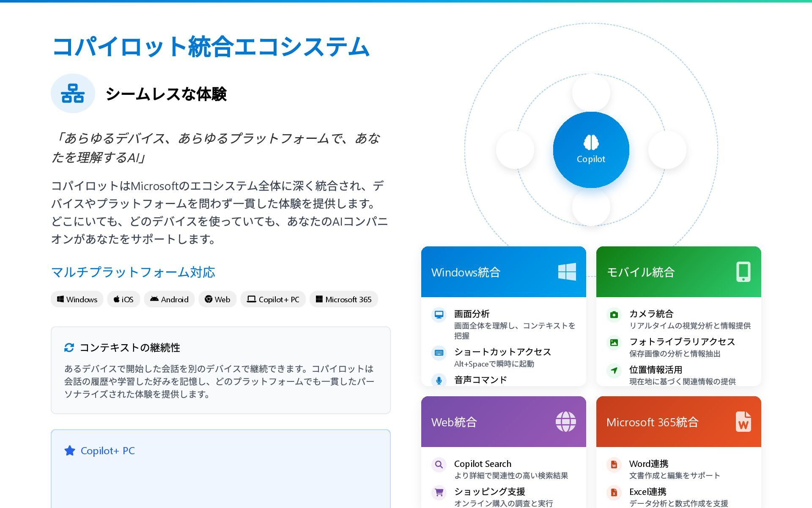
Task: Click the フォトライブラリアクセス feature label
Action: coord(682,342)
